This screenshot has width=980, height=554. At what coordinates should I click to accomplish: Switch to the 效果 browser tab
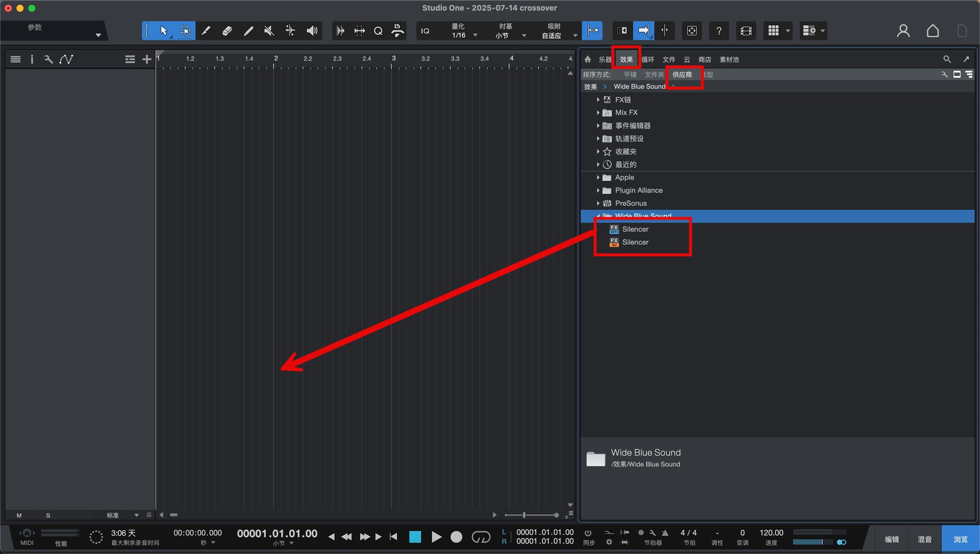click(626, 60)
